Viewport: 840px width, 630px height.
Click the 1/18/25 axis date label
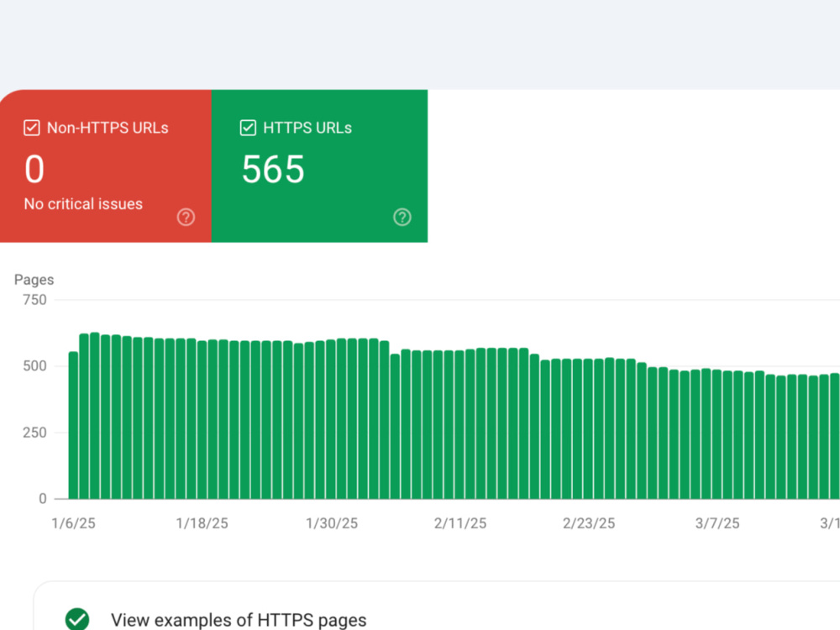click(x=202, y=523)
